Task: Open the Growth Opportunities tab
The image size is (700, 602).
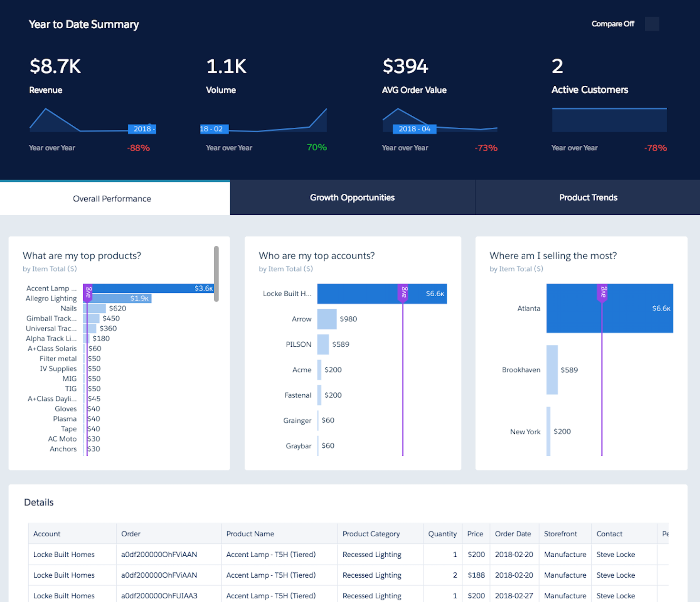Action: pyautogui.click(x=352, y=198)
